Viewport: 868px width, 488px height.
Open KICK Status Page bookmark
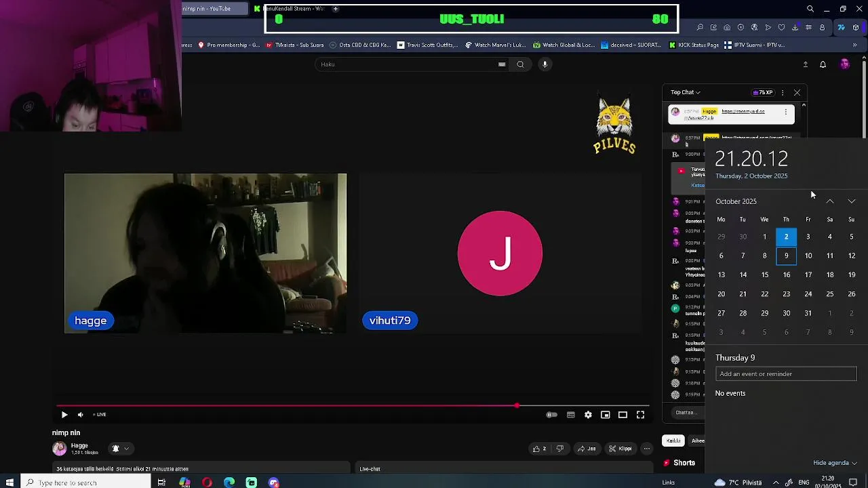[694, 45]
